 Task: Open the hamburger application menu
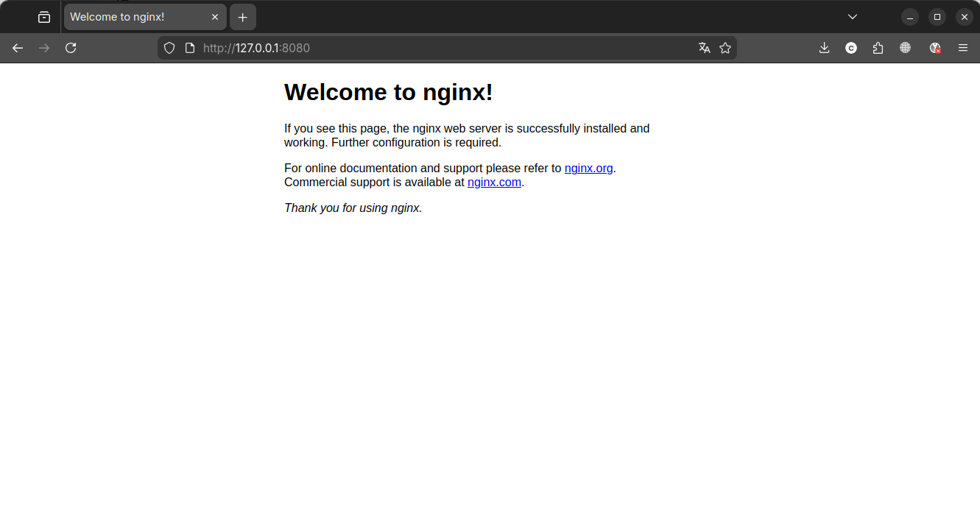(962, 48)
